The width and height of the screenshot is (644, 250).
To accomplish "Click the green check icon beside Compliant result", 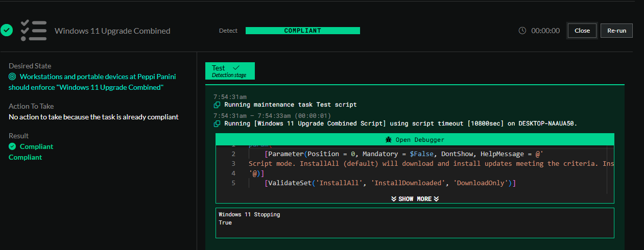I will tap(12, 146).
